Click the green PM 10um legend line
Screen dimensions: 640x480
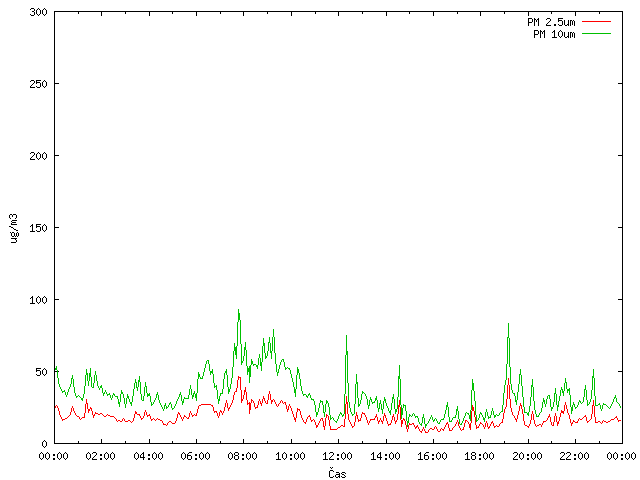click(x=596, y=33)
